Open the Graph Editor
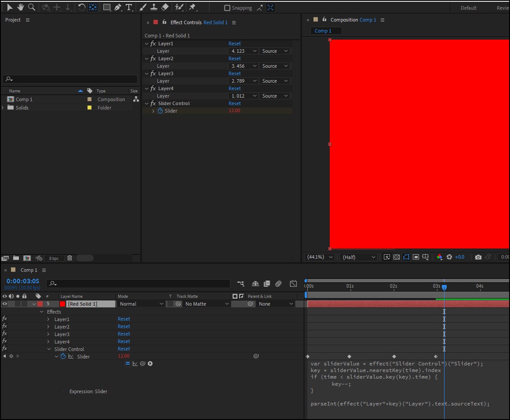The image size is (510, 420). [293, 284]
